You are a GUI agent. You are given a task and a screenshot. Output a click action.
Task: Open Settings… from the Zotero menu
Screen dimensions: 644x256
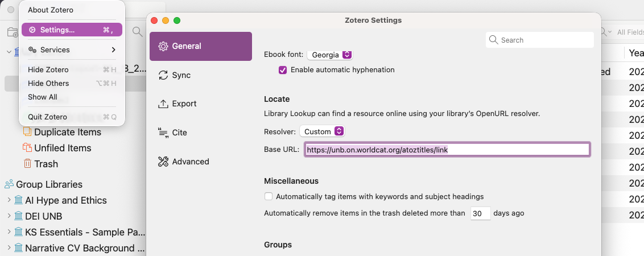pos(72,30)
